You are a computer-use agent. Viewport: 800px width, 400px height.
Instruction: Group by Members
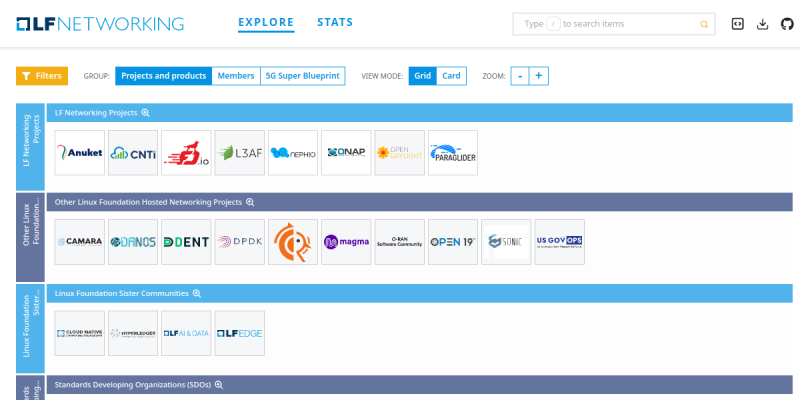point(236,76)
